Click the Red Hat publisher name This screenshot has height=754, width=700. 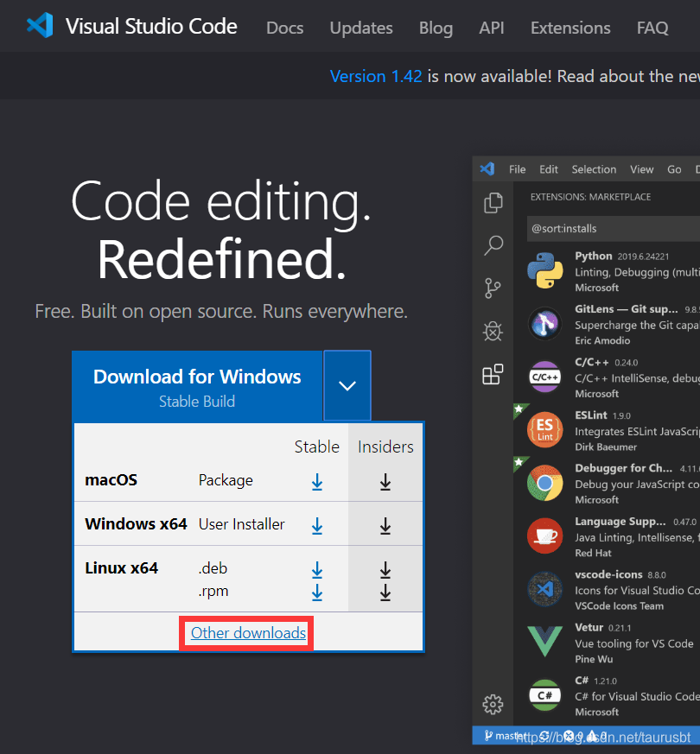pos(593,553)
